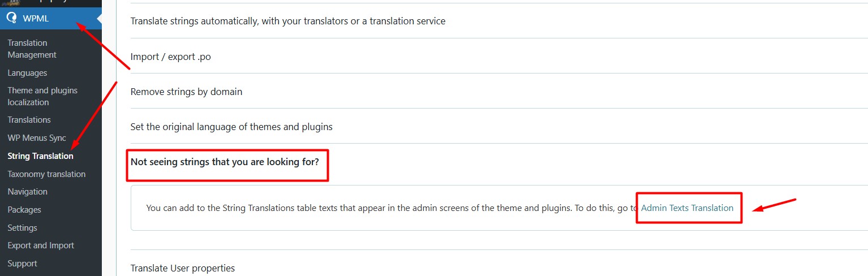Open Translation Management submenu
The height and width of the screenshot is (276, 868).
[x=32, y=49]
